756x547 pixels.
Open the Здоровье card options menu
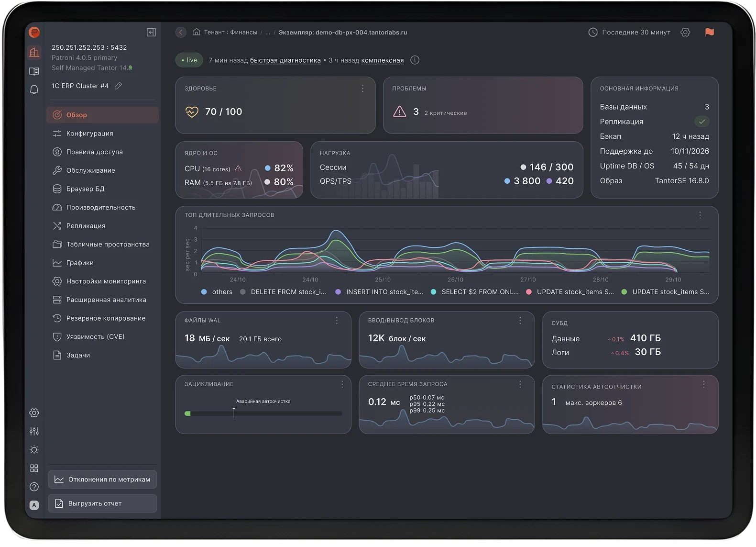363,89
